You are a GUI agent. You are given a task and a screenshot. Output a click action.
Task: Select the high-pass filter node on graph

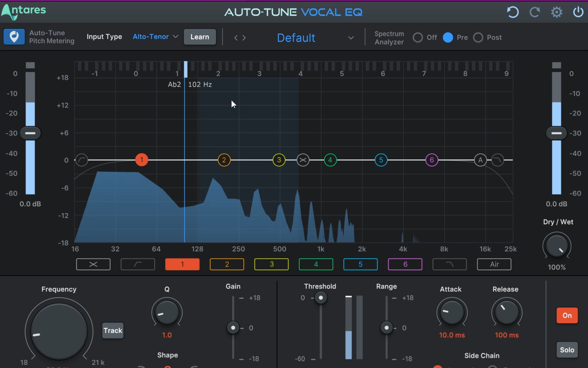coord(82,160)
